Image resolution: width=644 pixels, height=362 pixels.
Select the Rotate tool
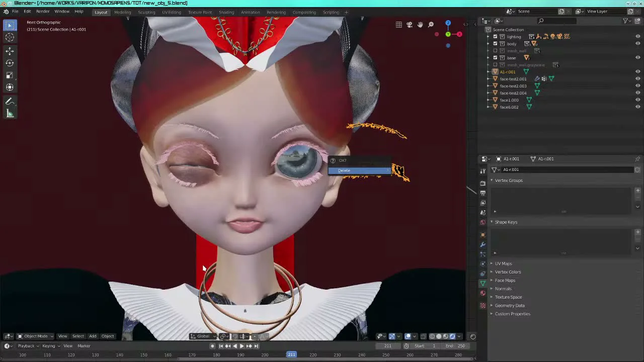(10, 63)
